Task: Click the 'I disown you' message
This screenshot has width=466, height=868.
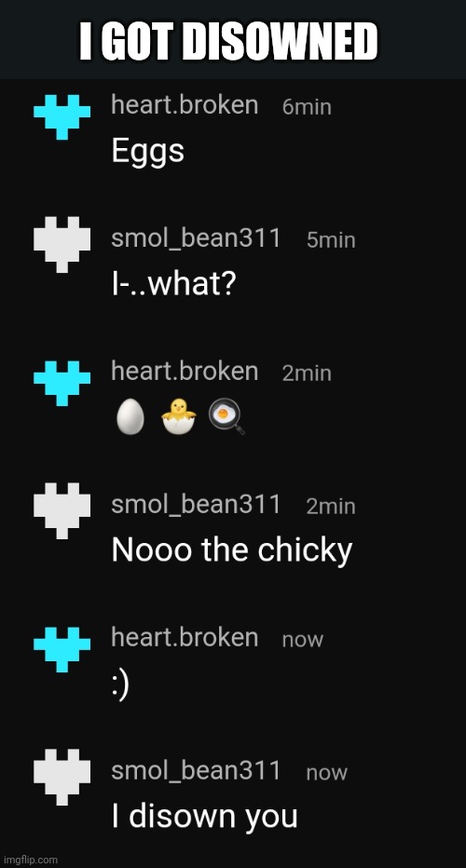Action: point(204,817)
